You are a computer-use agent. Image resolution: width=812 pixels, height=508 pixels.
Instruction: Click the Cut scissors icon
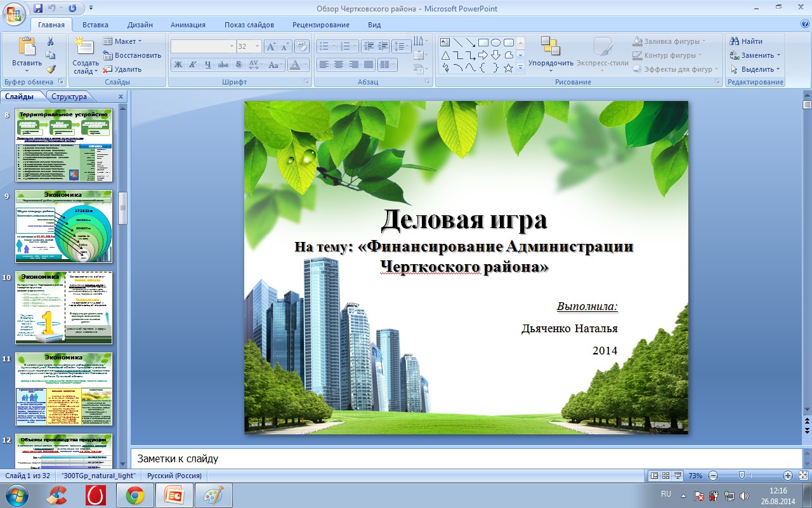(x=51, y=41)
